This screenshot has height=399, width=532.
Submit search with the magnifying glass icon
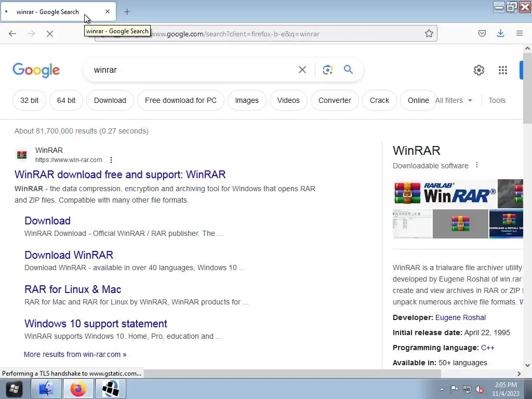pyautogui.click(x=348, y=70)
